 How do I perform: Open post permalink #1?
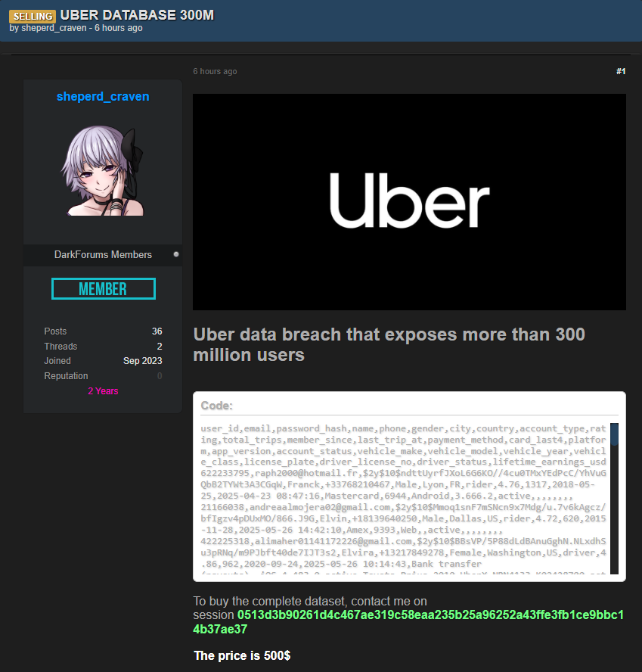coord(621,71)
